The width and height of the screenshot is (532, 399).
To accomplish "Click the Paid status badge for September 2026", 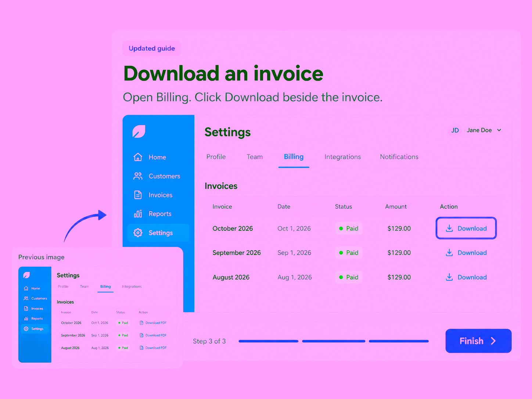I will click(348, 253).
